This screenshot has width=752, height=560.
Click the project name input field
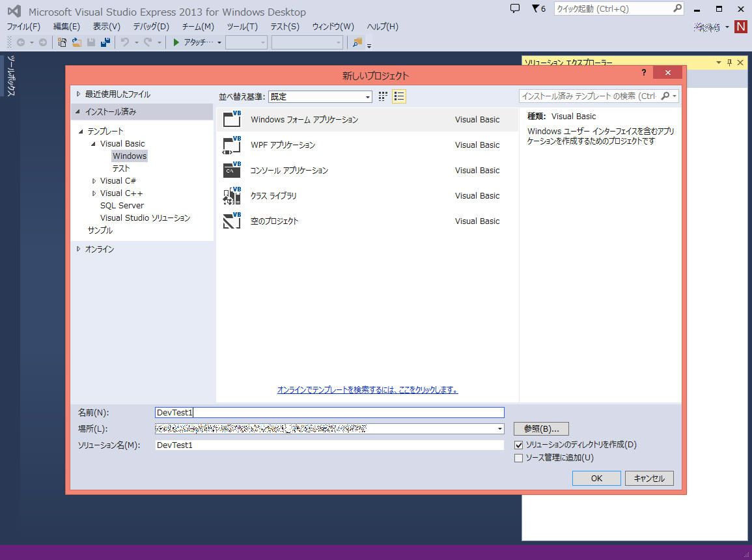[x=329, y=412]
